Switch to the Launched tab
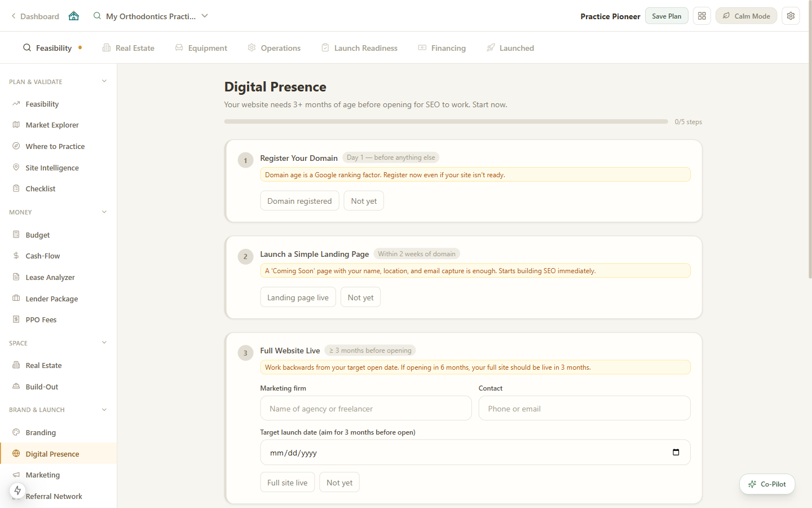 510,48
